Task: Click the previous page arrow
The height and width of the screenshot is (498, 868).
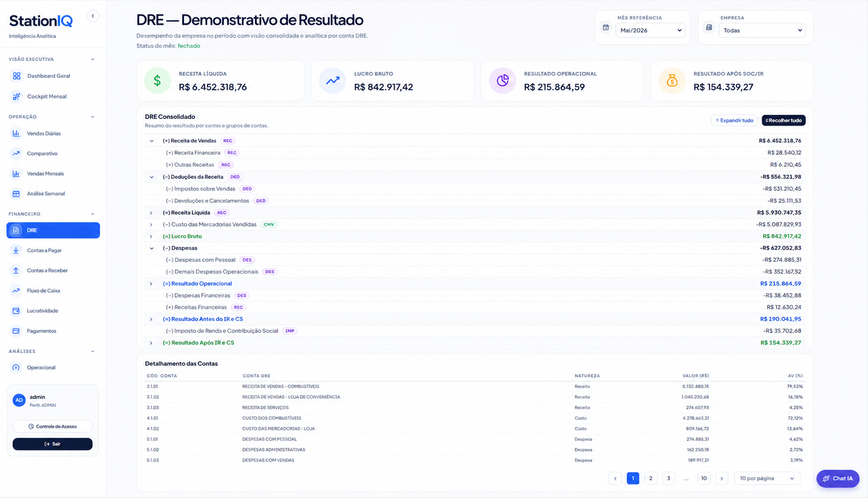Action: [x=615, y=478]
